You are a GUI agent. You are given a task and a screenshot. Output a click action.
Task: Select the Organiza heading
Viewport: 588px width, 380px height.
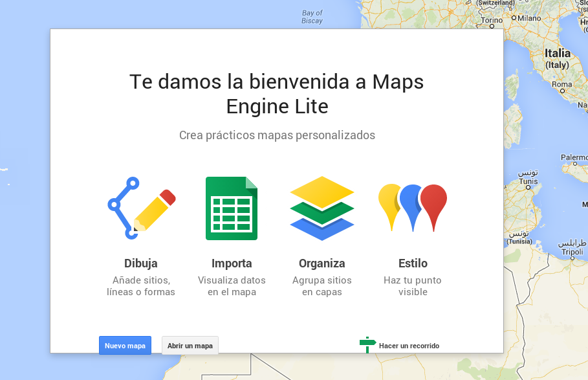[x=322, y=263]
